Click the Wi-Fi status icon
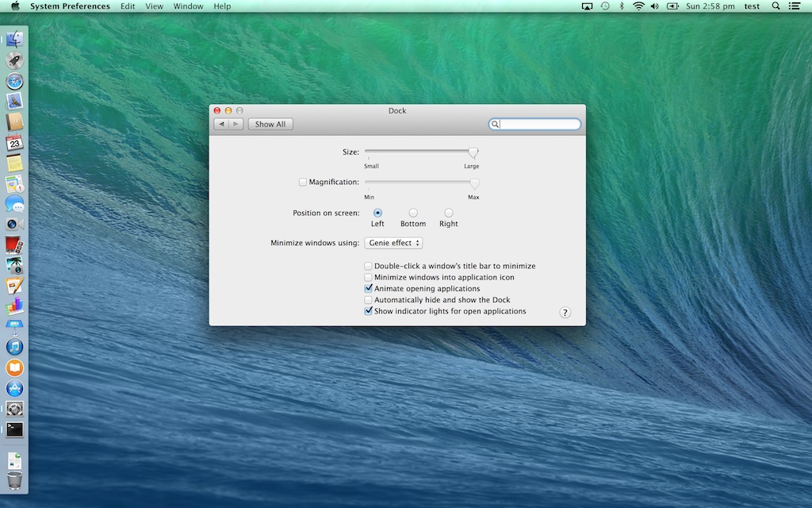Viewport: 812px width, 508px height. 639,6
